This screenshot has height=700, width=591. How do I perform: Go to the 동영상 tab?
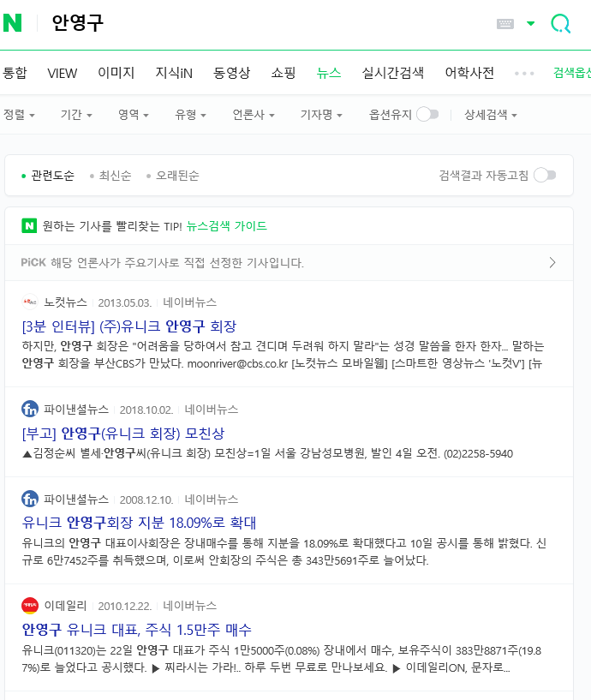(231, 73)
